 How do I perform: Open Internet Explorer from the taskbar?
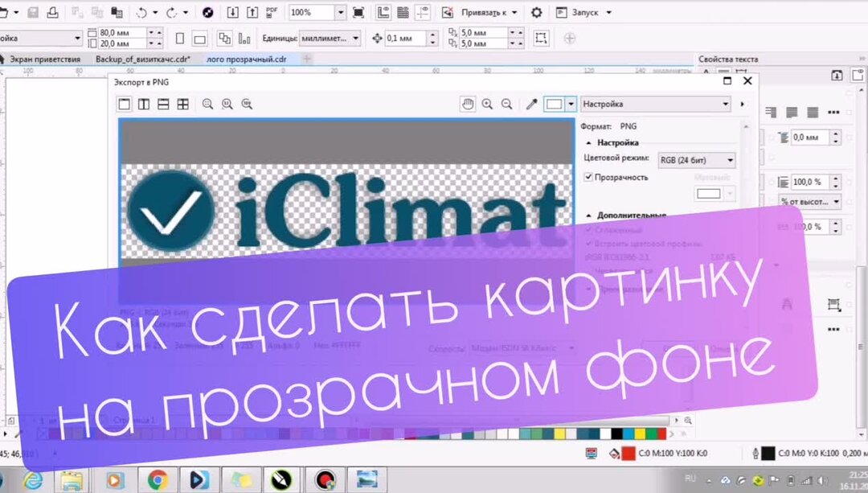pyautogui.click(x=32, y=479)
